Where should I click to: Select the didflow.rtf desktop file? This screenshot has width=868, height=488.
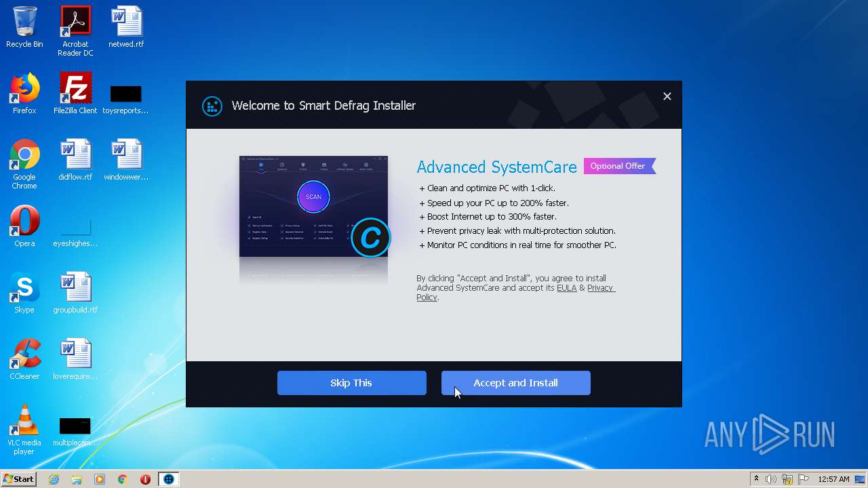pos(75,160)
